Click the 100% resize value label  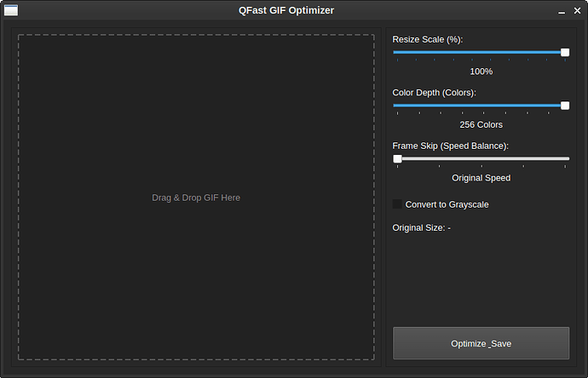point(481,72)
